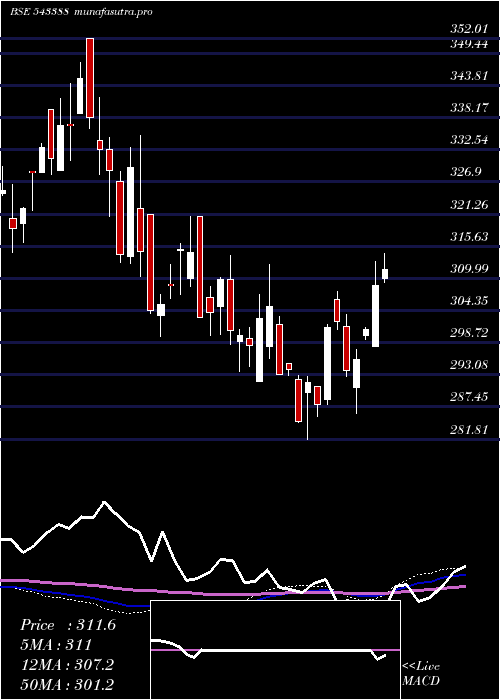Click the 321.26 price label
This screenshot has height=700, width=500.
coord(468,204)
